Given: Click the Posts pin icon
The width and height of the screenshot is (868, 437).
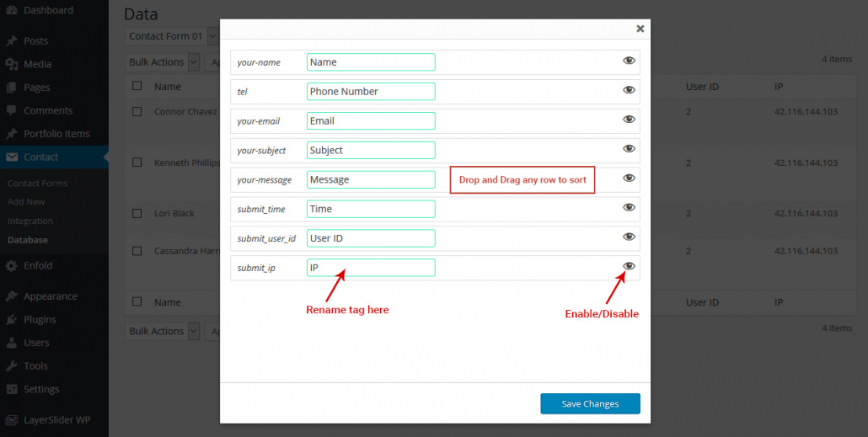Looking at the screenshot, I should coord(12,41).
